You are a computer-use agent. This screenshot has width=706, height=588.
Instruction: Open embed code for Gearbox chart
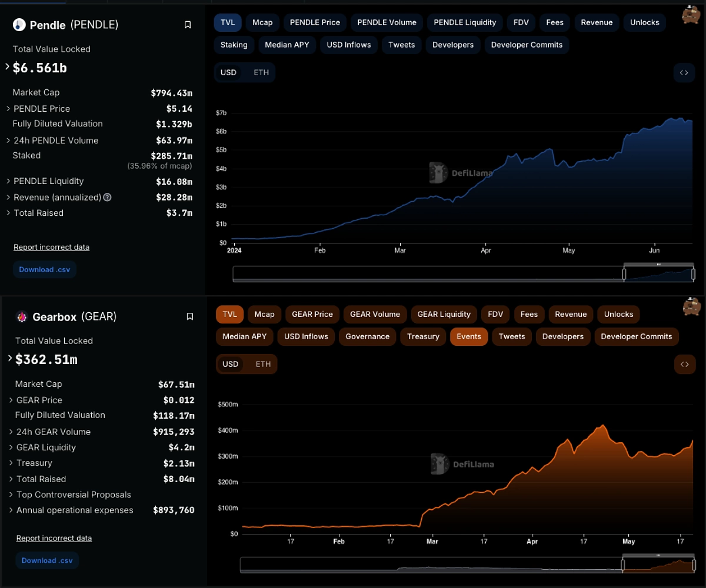pyautogui.click(x=684, y=364)
